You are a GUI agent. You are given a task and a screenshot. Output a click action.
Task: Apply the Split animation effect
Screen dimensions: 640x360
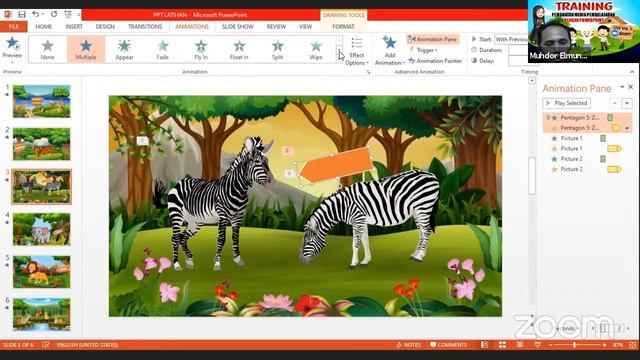pos(278,49)
